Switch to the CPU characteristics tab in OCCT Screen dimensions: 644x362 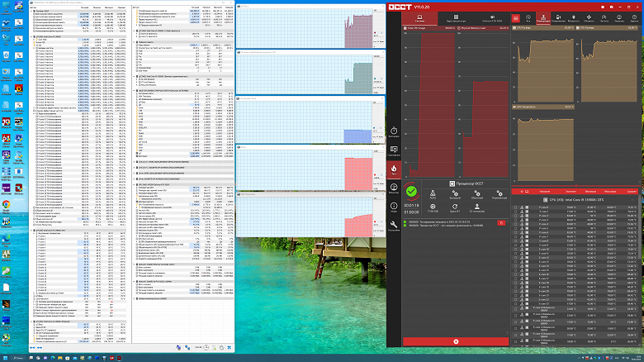coord(456,18)
